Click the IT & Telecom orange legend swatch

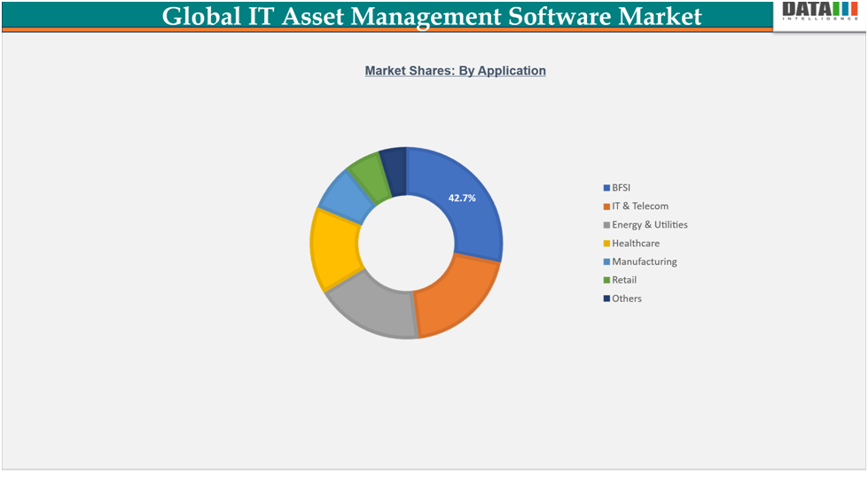coord(606,206)
